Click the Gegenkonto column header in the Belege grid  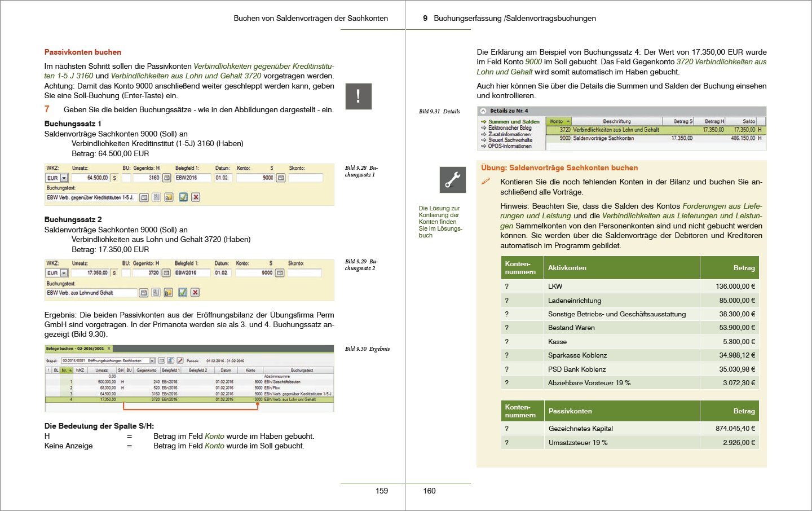point(147,371)
